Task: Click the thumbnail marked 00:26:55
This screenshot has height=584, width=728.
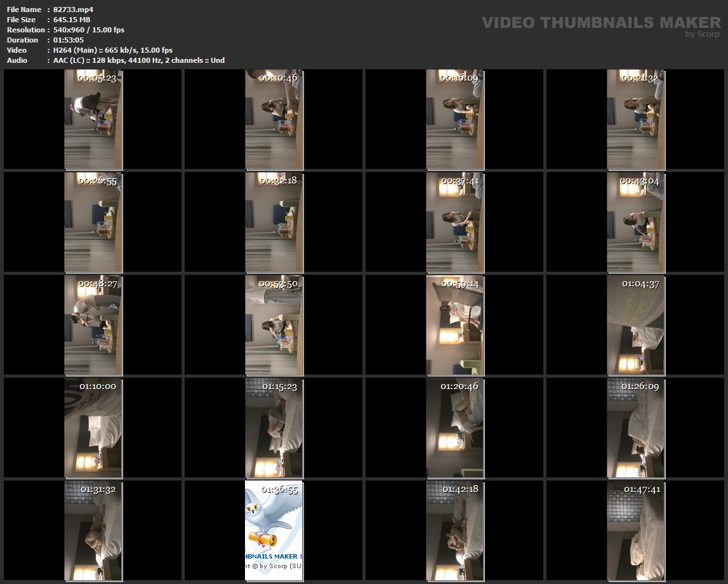Action: tap(93, 222)
